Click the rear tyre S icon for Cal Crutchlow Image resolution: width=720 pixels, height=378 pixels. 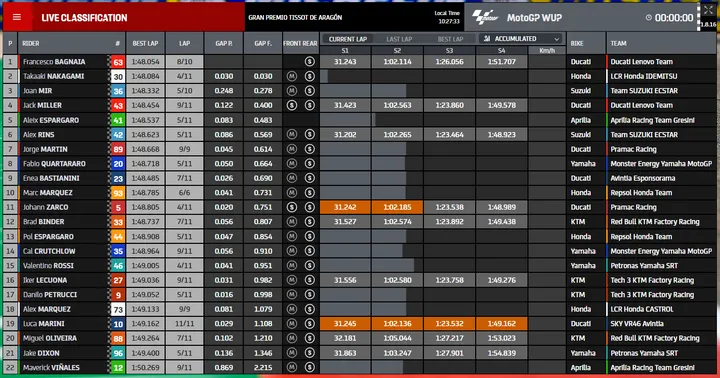pyautogui.click(x=309, y=251)
